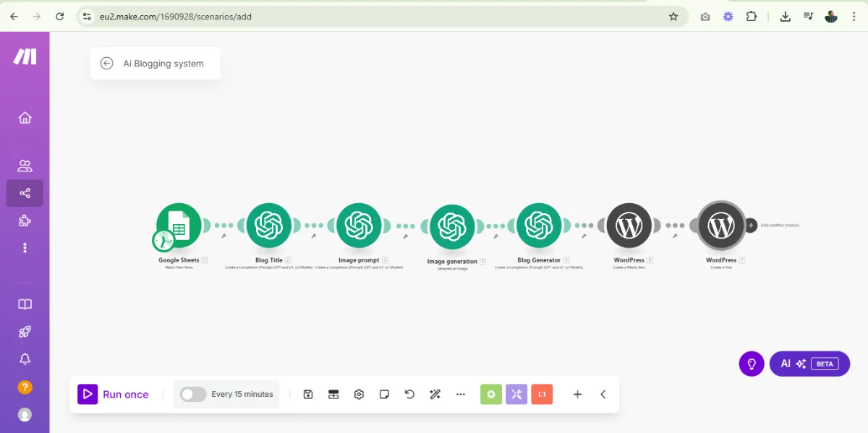Open Scenarios share icon in sidebar
868x433 pixels.
pyautogui.click(x=25, y=193)
